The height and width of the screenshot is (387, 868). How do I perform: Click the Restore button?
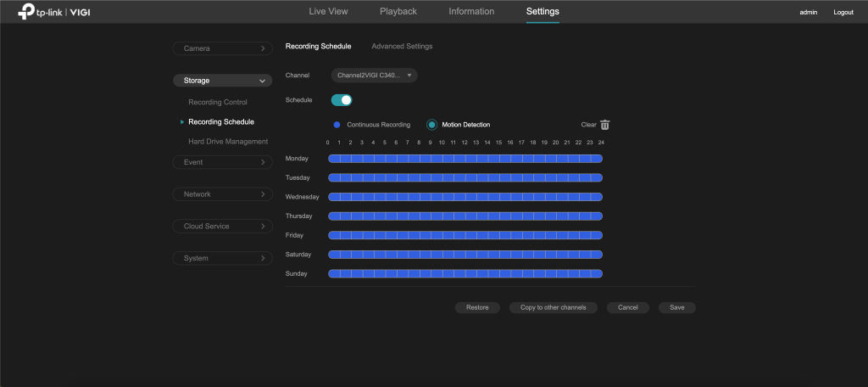point(477,308)
